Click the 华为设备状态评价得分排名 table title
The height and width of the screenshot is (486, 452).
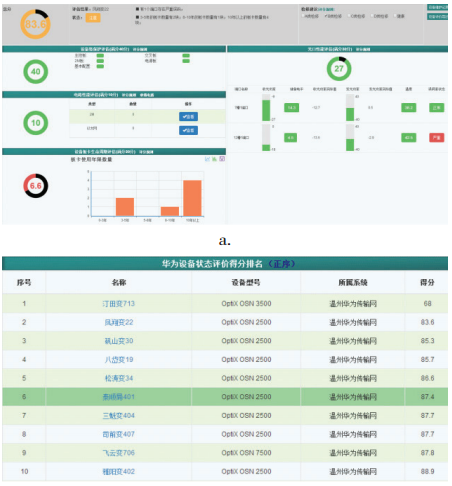[x=212, y=264]
